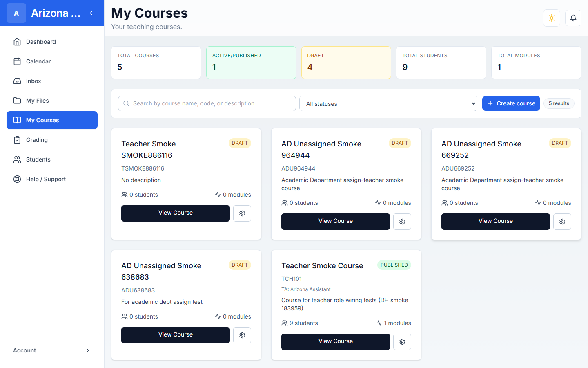The width and height of the screenshot is (588, 368).
Task: Open settings gear for AD Unassigned Smoke 964944
Action: click(402, 222)
